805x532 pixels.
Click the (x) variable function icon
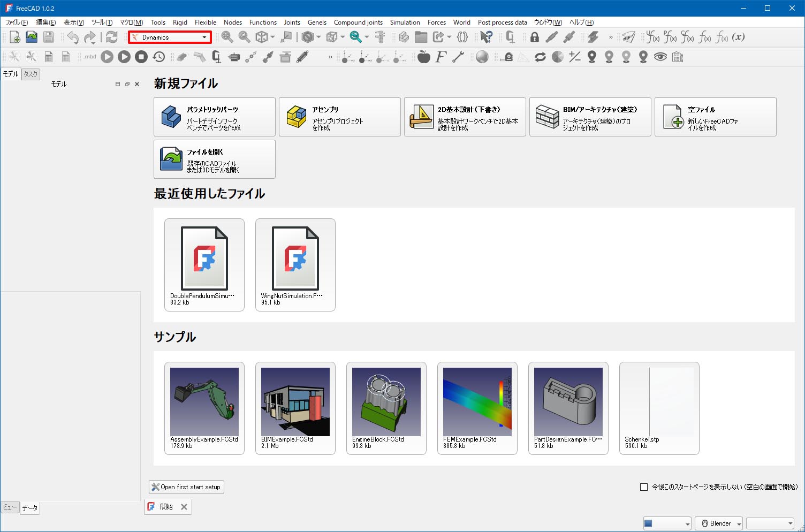coord(739,37)
